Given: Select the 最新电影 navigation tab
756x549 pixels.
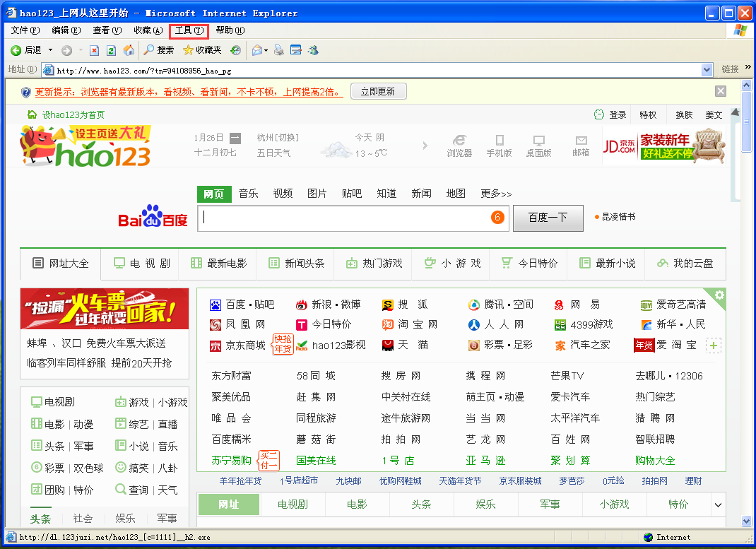Looking at the screenshot, I should [218, 264].
